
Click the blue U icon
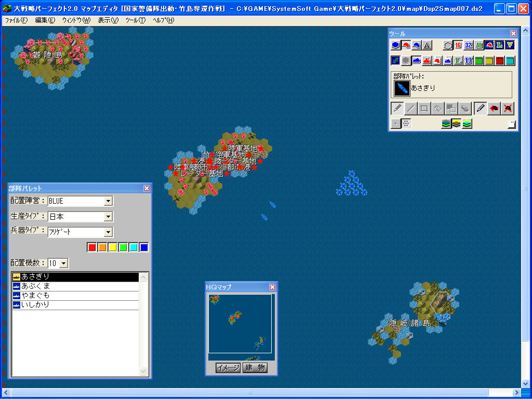[x=469, y=61]
